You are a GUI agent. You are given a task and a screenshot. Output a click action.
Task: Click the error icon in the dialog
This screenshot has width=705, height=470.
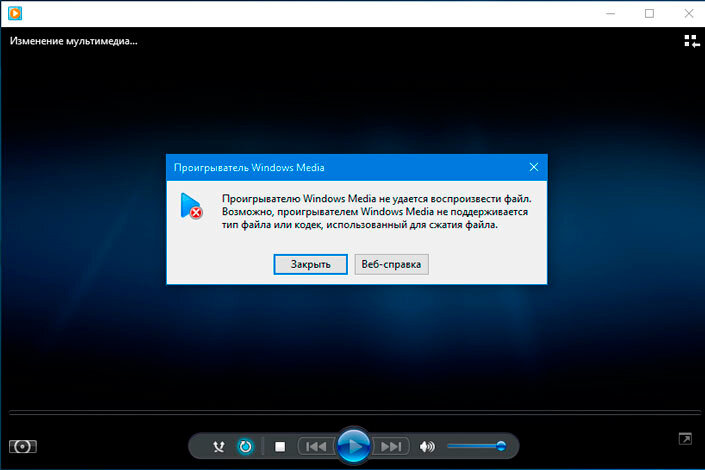[x=191, y=206]
